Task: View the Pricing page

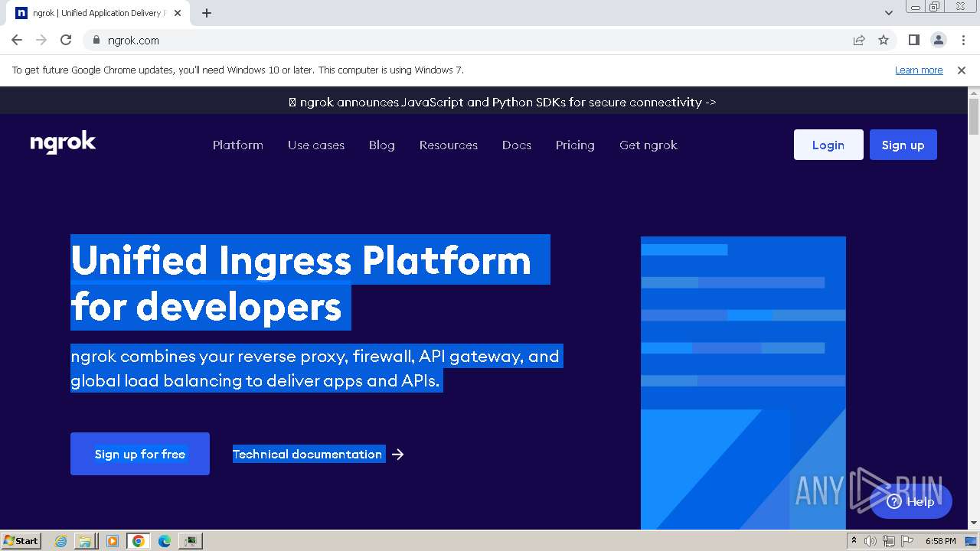Action: pos(575,145)
